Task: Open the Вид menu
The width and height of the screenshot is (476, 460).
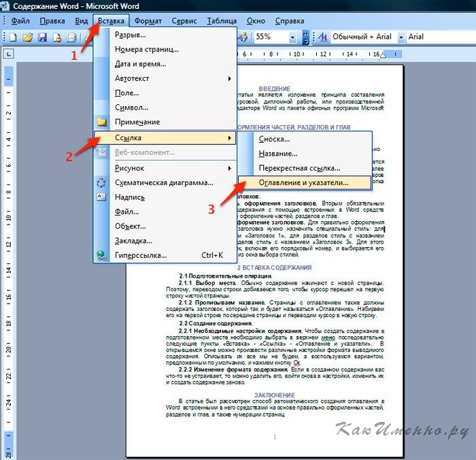Action: [82, 21]
